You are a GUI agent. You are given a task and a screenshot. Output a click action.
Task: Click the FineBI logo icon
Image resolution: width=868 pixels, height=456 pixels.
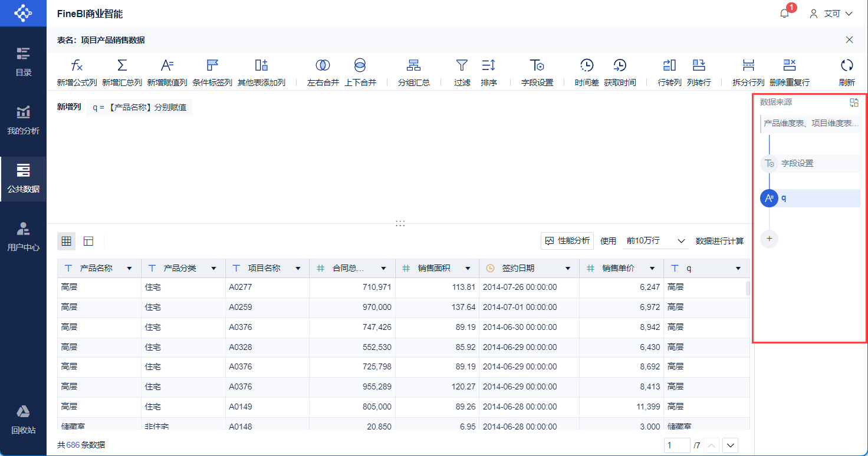[x=23, y=13]
